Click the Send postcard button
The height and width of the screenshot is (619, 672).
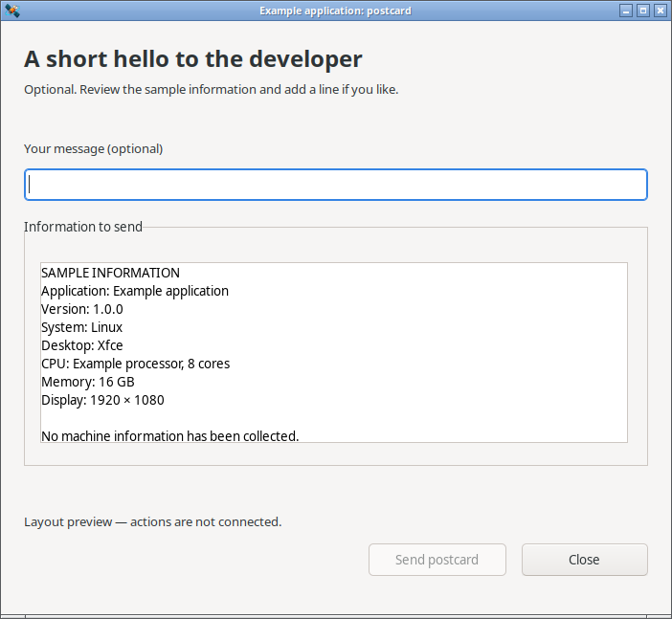(437, 560)
